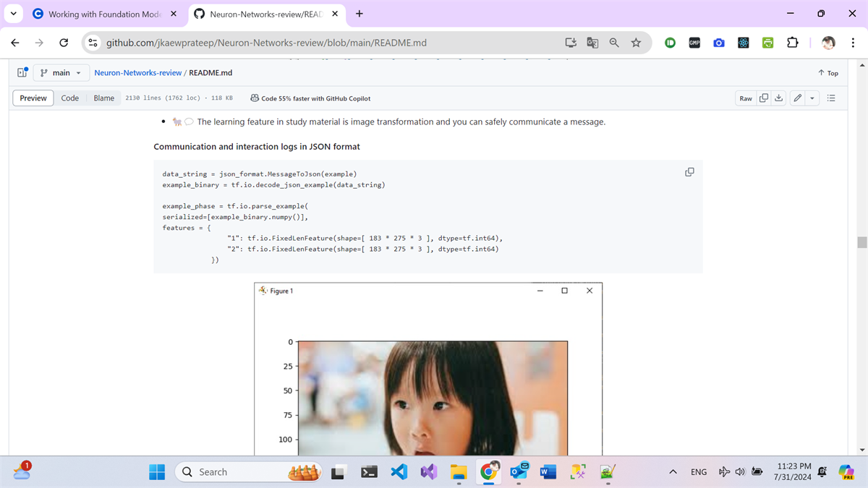The width and height of the screenshot is (868, 488).
Task: Copy the JSON code block
Action: click(x=689, y=172)
